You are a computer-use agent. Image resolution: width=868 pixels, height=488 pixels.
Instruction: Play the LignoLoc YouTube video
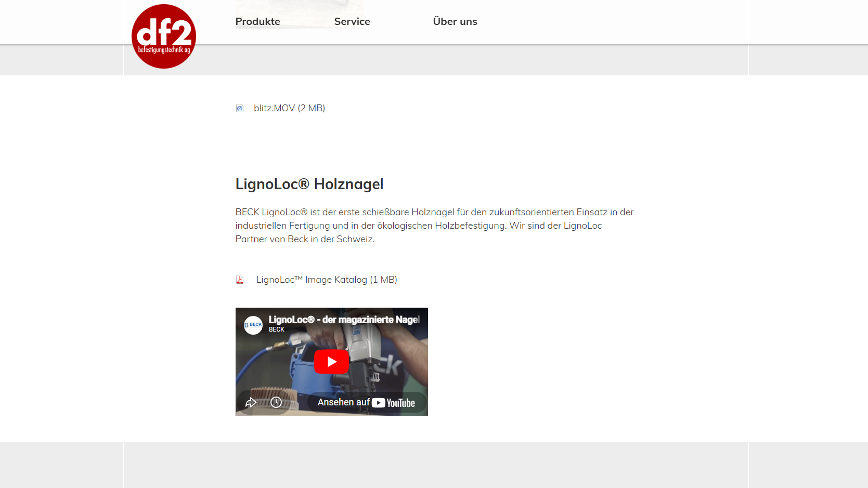(332, 362)
